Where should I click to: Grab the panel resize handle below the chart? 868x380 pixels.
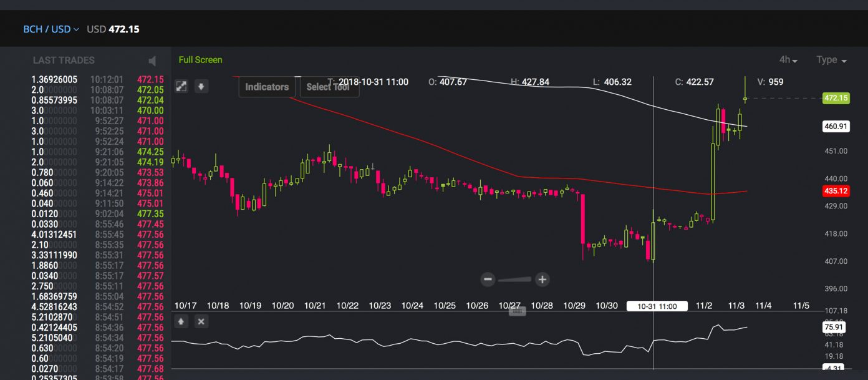(517, 311)
